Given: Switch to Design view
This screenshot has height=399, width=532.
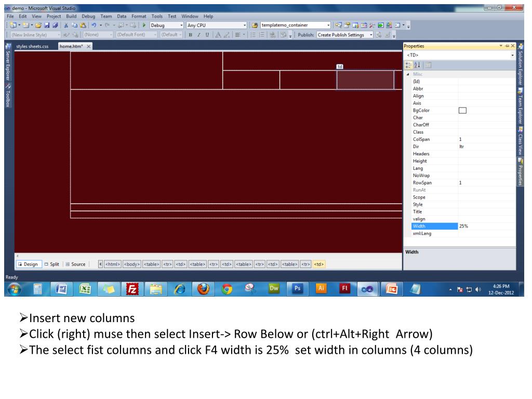Looking at the screenshot, I should (28, 264).
